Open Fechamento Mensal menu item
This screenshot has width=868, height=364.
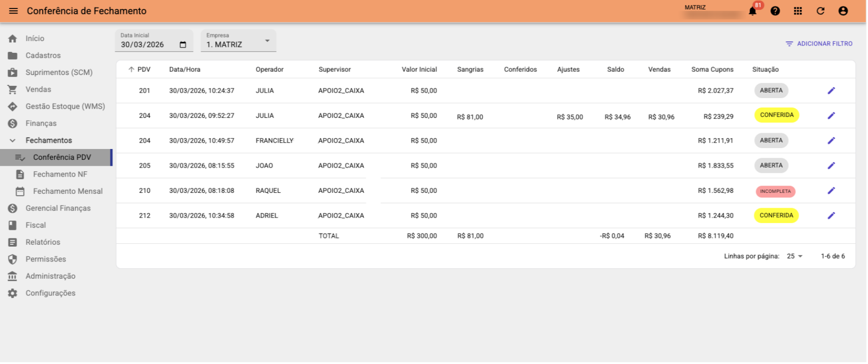(x=56, y=191)
